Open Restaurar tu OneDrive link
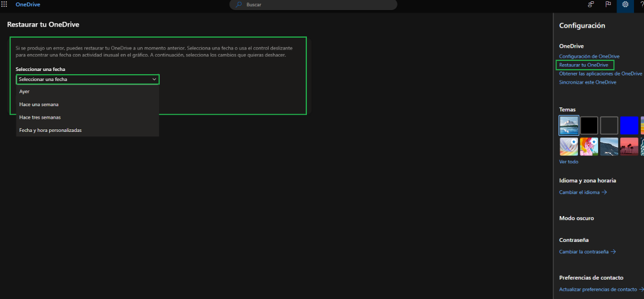 pyautogui.click(x=584, y=65)
